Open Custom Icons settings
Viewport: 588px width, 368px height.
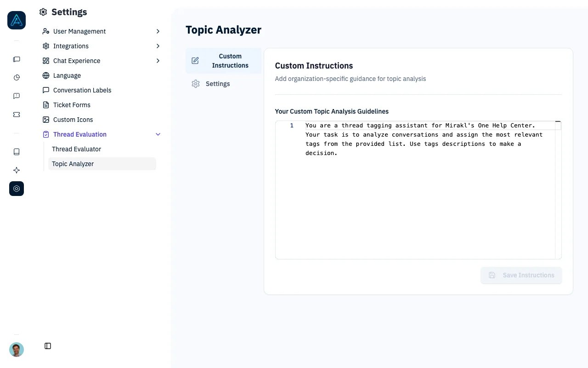(101, 120)
